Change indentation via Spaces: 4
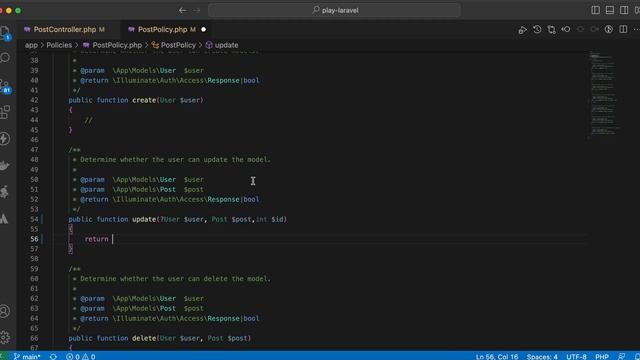 click(542, 356)
